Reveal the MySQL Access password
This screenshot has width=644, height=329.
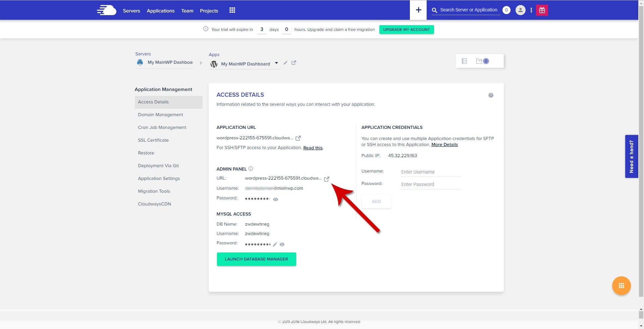pyautogui.click(x=282, y=244)
